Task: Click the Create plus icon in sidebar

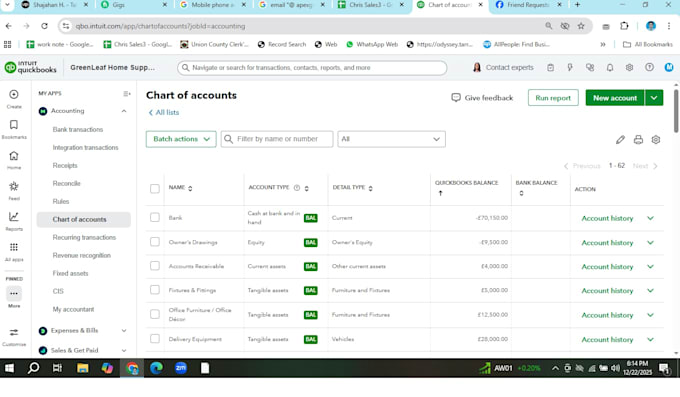Action: tap(14, 95)
